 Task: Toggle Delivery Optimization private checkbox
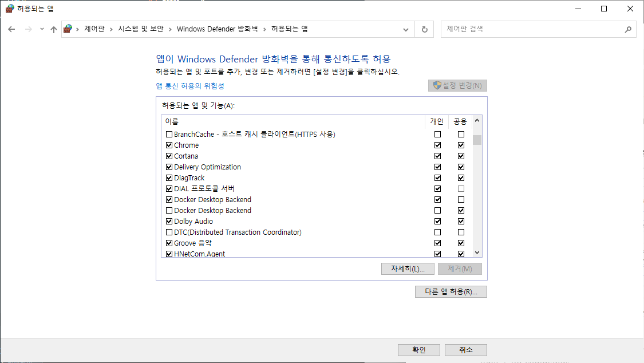(x=437, y=167)
